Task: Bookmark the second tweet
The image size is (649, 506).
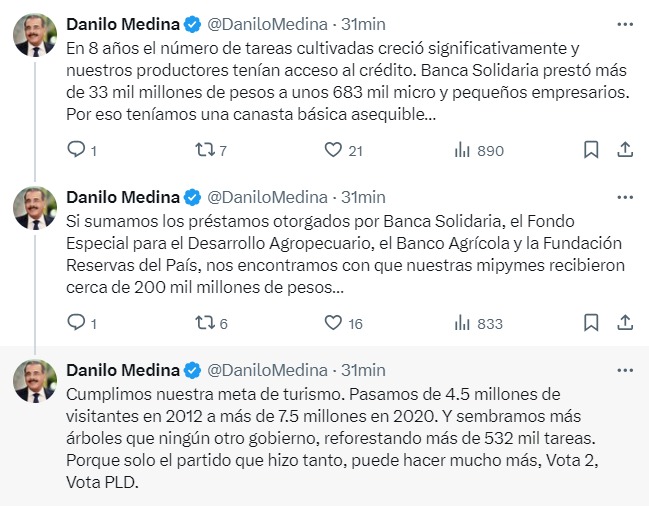Action: (x=591, y=323)
